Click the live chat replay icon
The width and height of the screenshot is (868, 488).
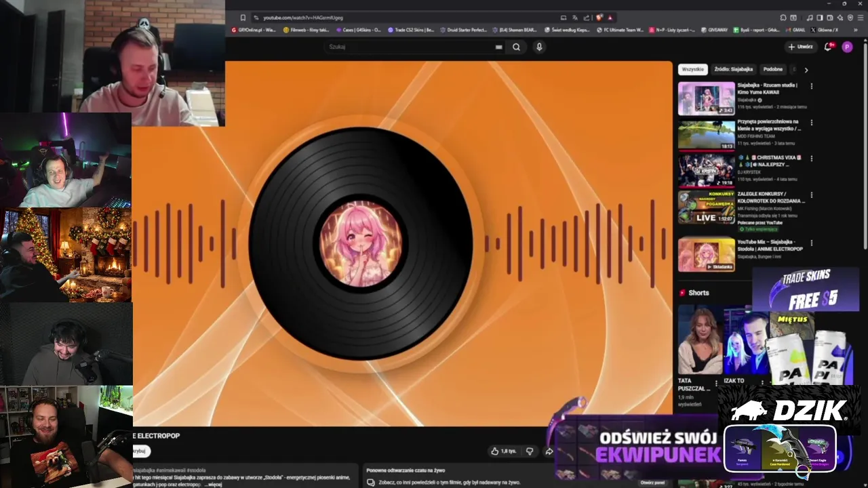tap(370, 483)
